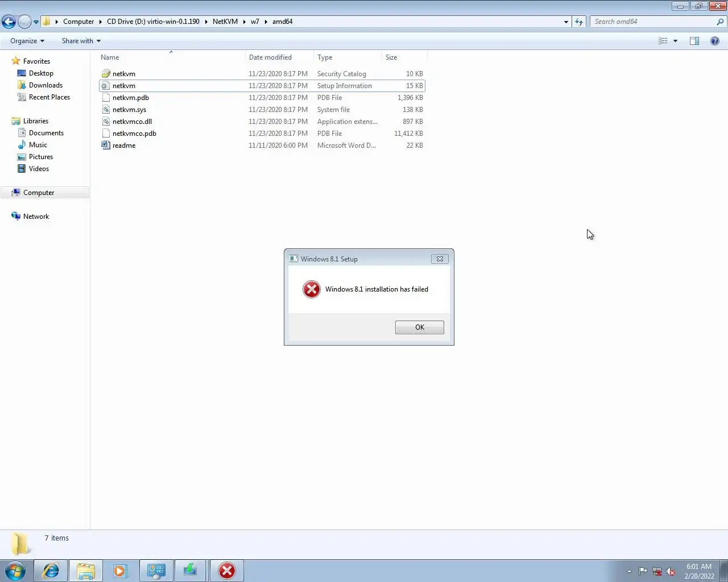Open the Windows Start button
This screenshot has height=582, width=728.
pos(15,571)
